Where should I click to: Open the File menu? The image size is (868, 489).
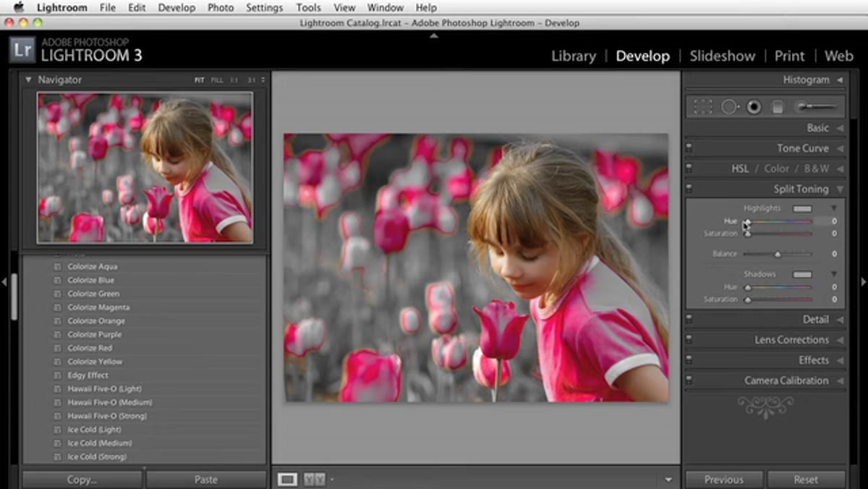click(107, 7)
